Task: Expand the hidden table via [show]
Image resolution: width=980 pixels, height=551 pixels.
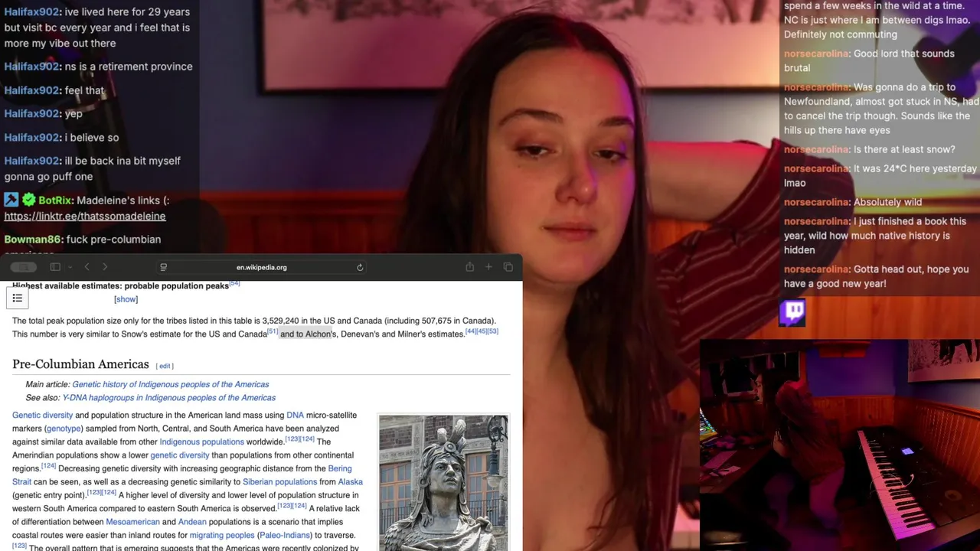Action: point(126,299)
